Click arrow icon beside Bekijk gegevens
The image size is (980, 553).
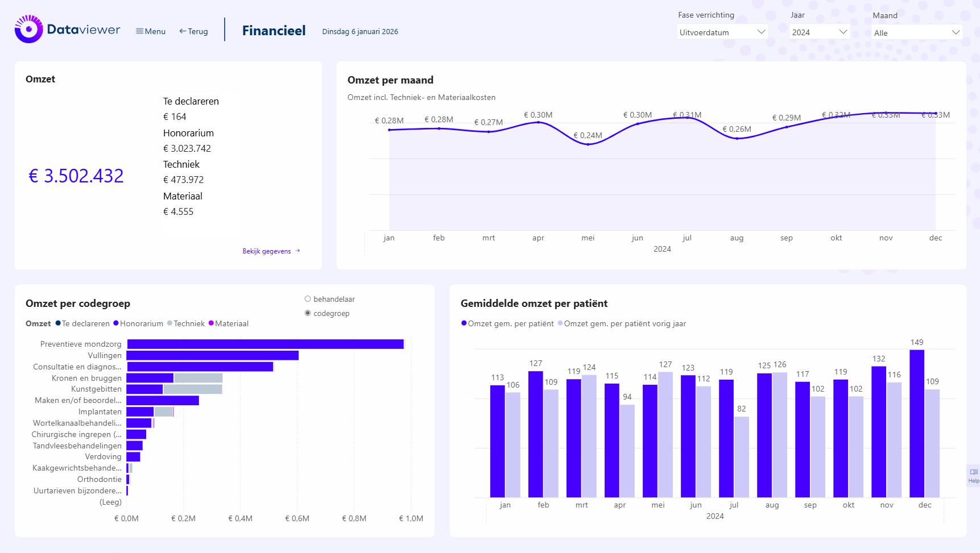click(x=297, y=251)
